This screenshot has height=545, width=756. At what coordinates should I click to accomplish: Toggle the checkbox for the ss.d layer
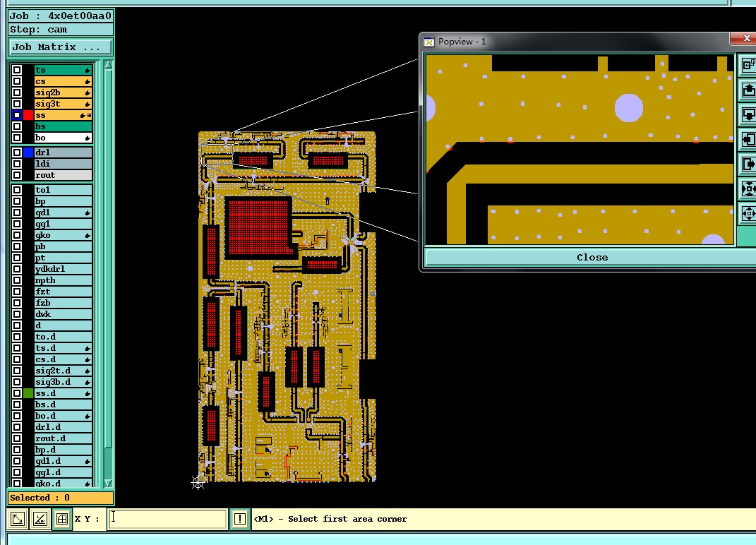click(17, 393)
